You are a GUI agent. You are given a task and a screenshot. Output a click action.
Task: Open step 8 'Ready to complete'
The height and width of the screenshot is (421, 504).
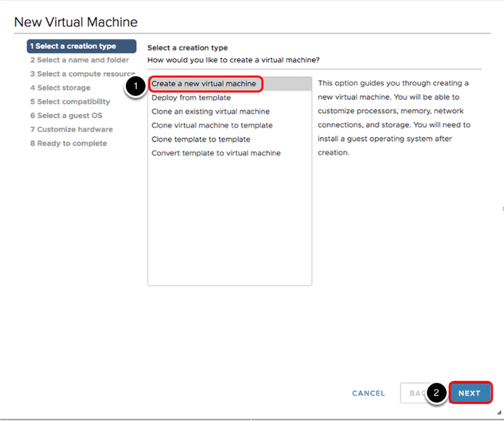(x=68, y=144)
